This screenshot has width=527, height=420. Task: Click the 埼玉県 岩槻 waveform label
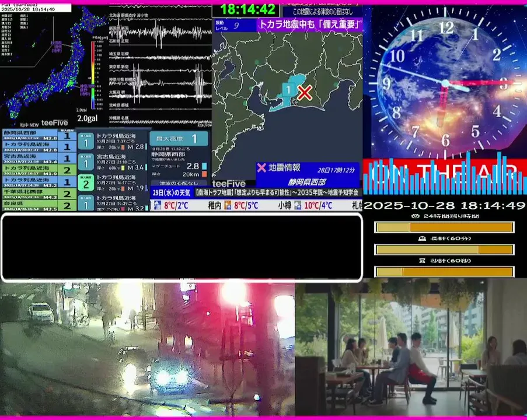(x=118, y=54)
